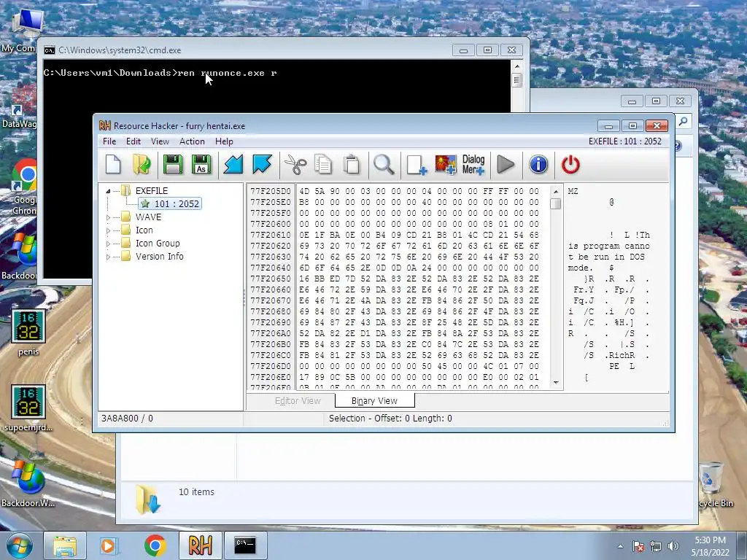Select the 'penis' desktop icon
747x560 pixels.
[x=28, y=333]
